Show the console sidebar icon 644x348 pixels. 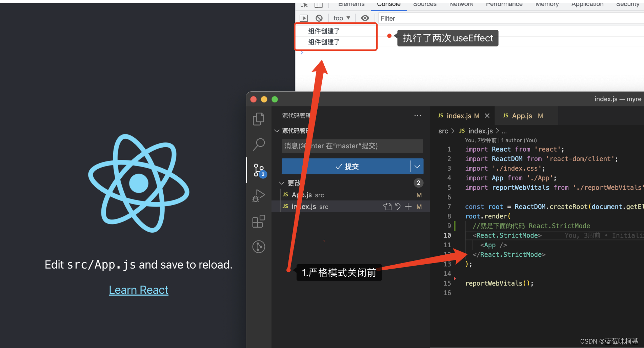click(304, 18)
